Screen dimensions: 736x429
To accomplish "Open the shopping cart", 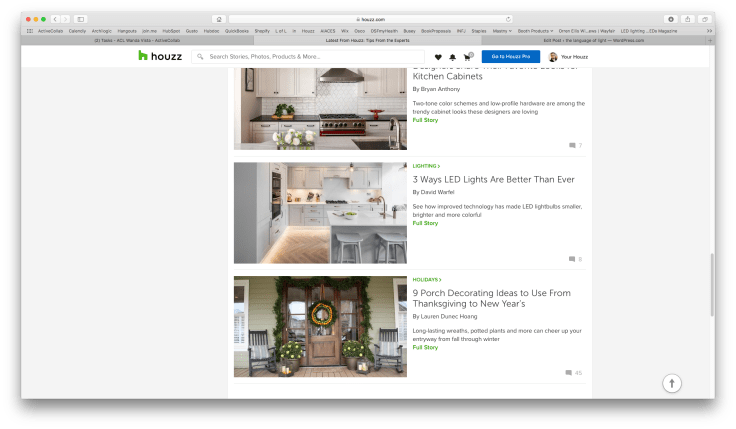I will coord(466,57).
